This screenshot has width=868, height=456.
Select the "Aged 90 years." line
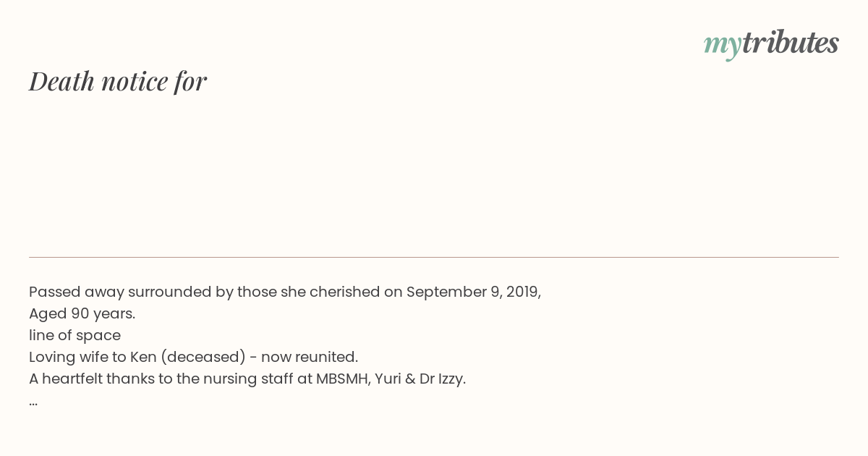pyautogui.click(x=82, y=313)
